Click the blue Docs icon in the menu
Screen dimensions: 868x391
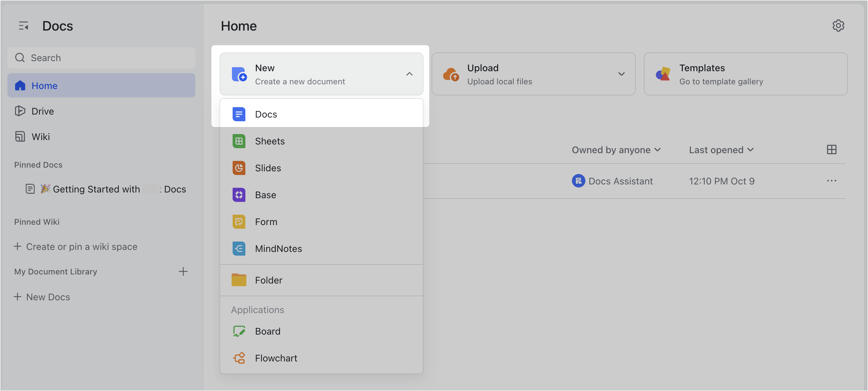[239, 114]
